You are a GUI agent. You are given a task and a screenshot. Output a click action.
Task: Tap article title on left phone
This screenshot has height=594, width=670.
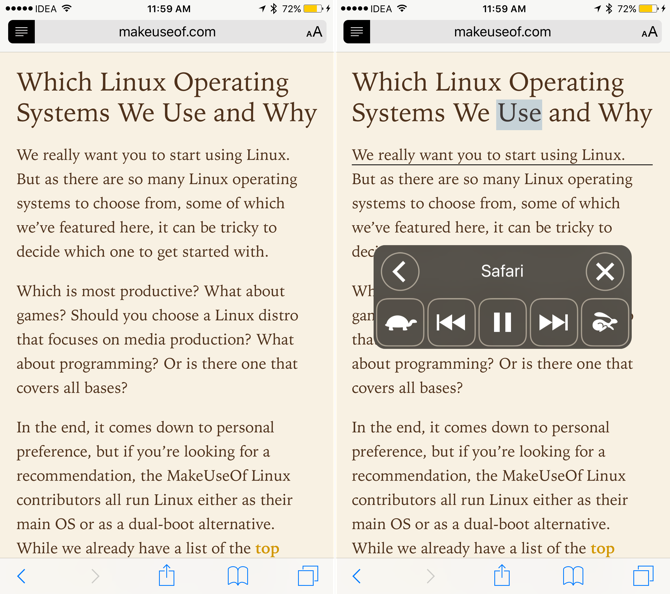pyautogui.click(x=167, y=97)
